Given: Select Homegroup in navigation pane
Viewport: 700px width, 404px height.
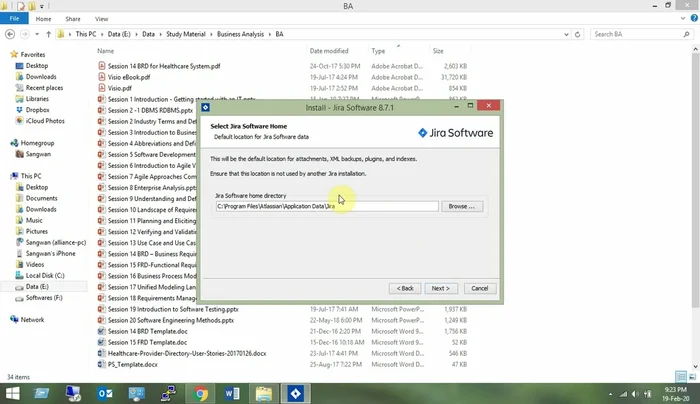Looking at the screenshot, I should (x=37, y=143).
